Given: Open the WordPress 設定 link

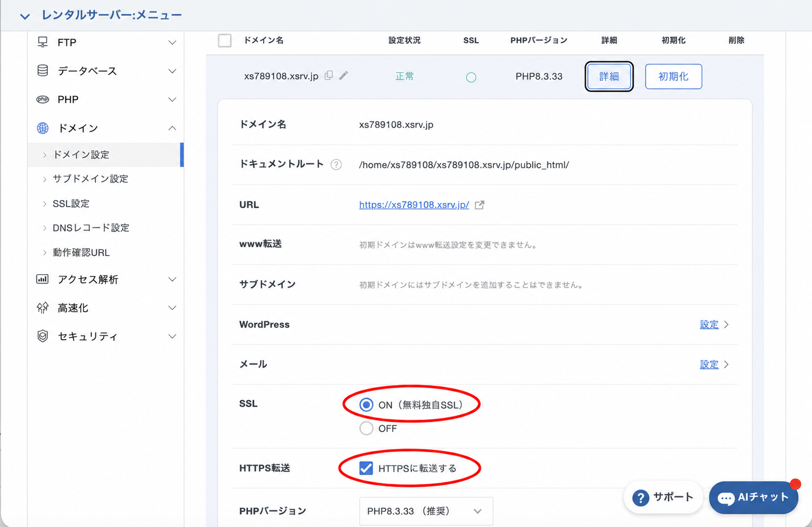Looking at the screenshot, I should pyautogui.click(x=709, y=325).
